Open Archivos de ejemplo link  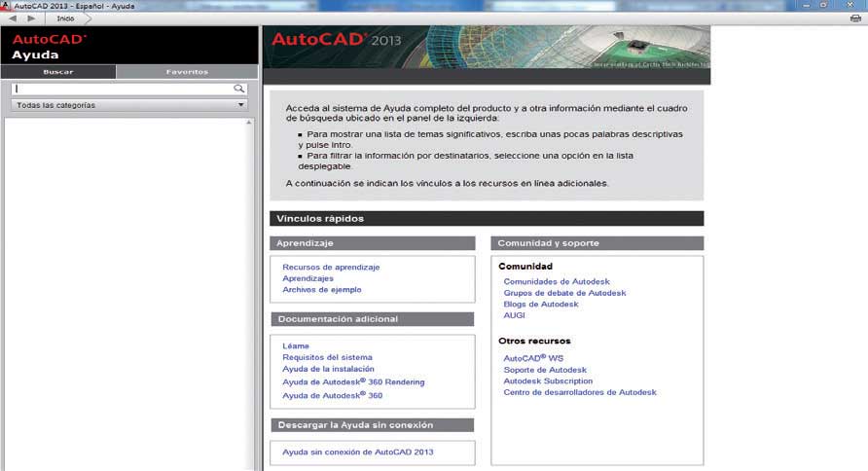click(x=322, y=289)
